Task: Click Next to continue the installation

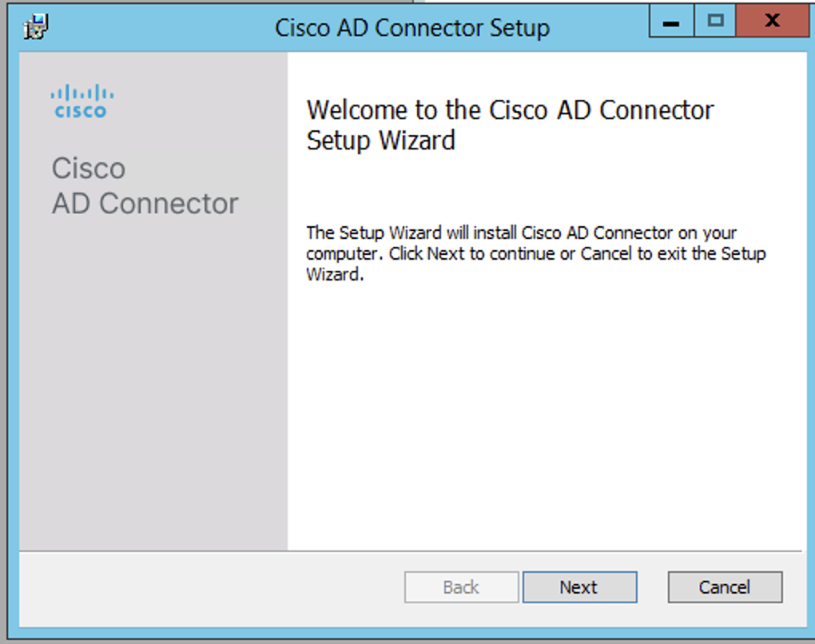Action: click(x=579, y=587)
